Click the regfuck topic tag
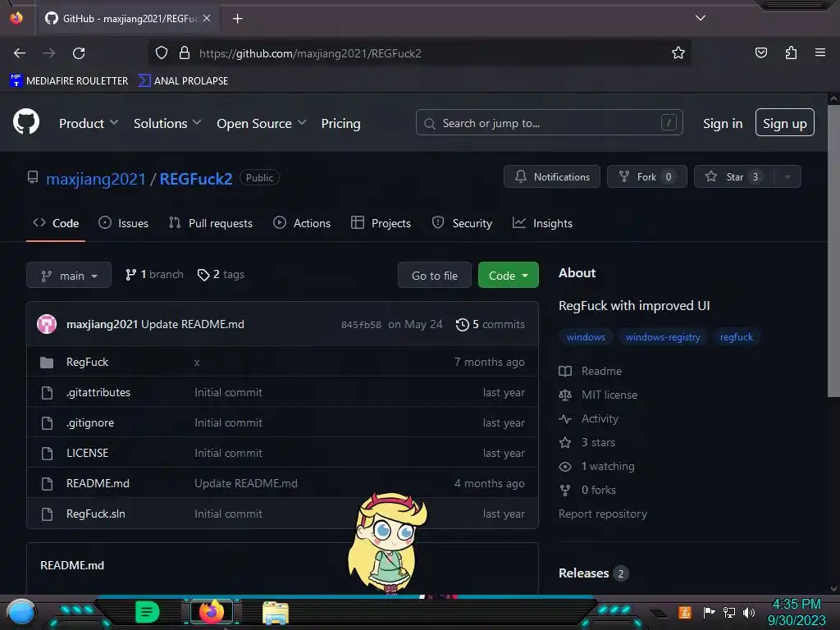 click(x=736, y=337)
